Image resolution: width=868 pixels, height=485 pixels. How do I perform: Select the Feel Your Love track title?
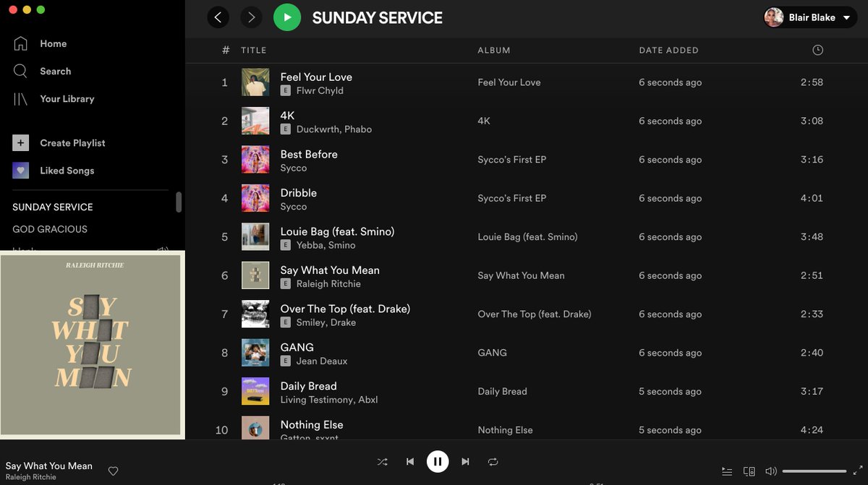point(316,77)
